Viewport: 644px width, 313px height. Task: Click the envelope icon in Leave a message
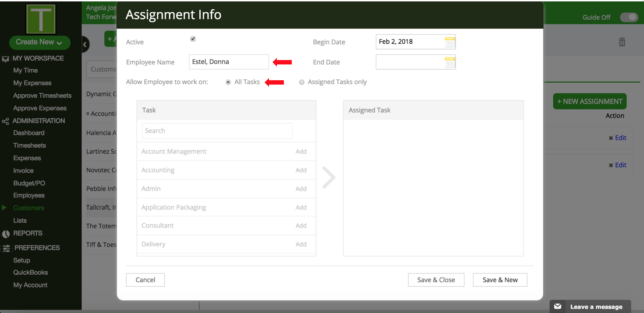pyautogui.click(x=558, y=306)
